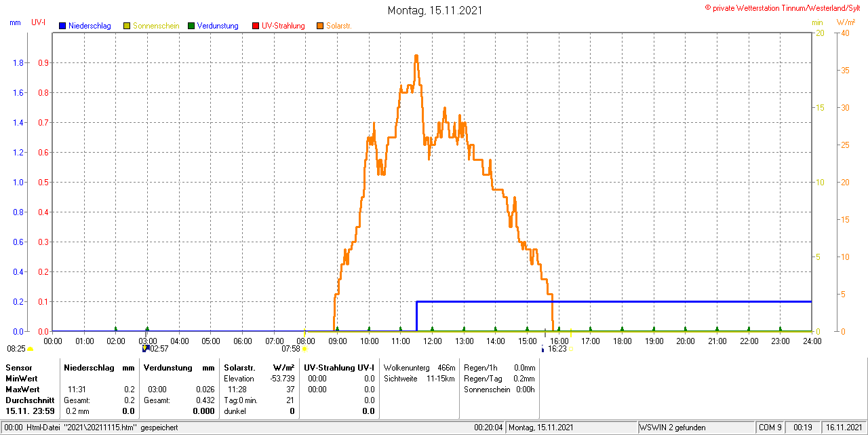This screenshot has width=868, height=435.
Task: Click the Verdunstung max value 0.026
Action: coord(205,390)
